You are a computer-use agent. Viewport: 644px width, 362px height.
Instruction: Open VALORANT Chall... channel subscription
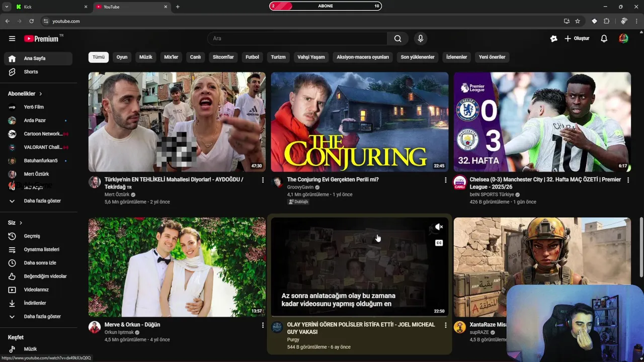coord(38,147)
